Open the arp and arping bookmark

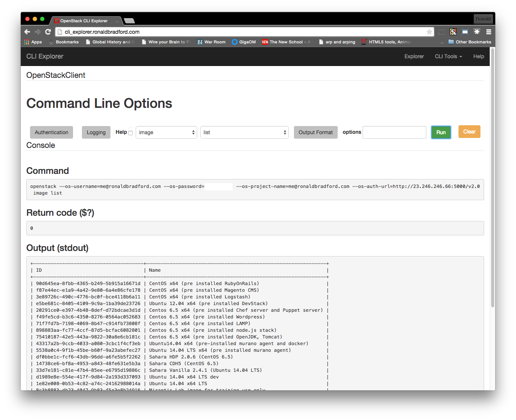(x=337, y=42)
